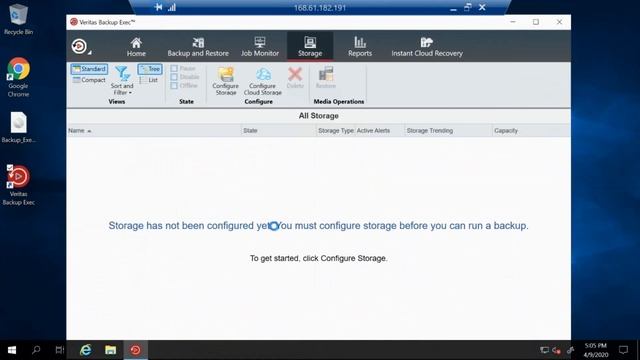Switch to the Job Monitor tab
This screenshot has width=640, height=360.
pos(260,47)
